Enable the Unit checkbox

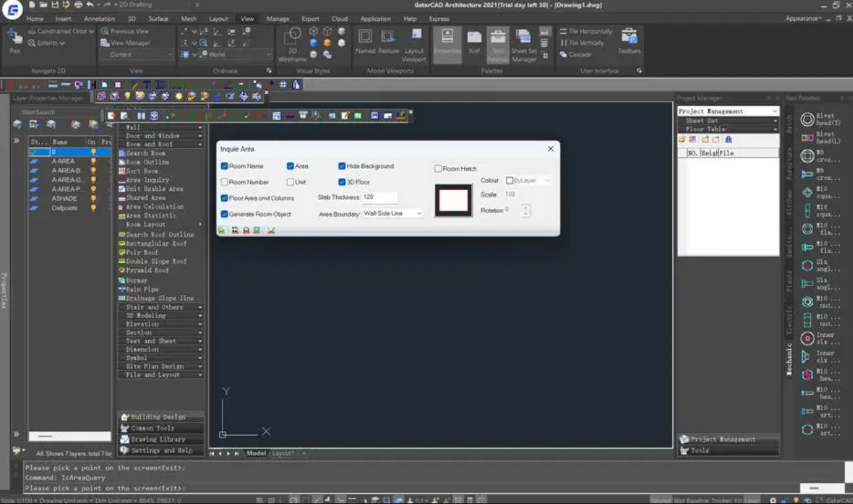(x=290, y=182)
